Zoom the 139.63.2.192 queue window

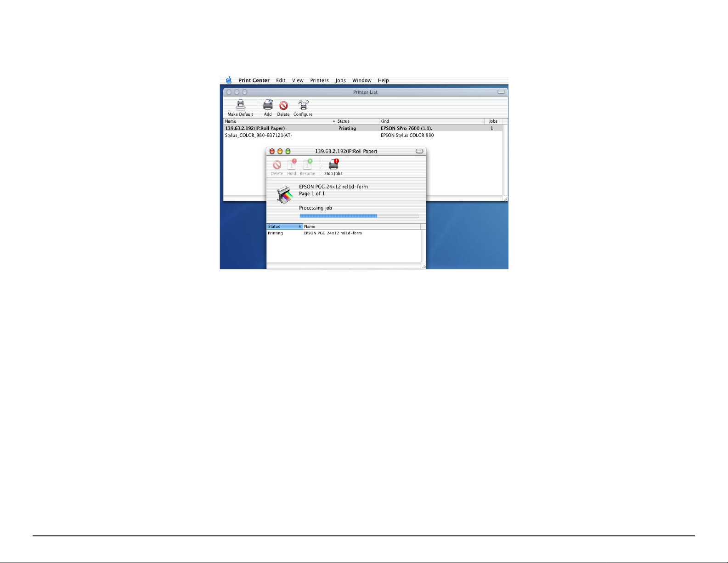coord(288,151)
